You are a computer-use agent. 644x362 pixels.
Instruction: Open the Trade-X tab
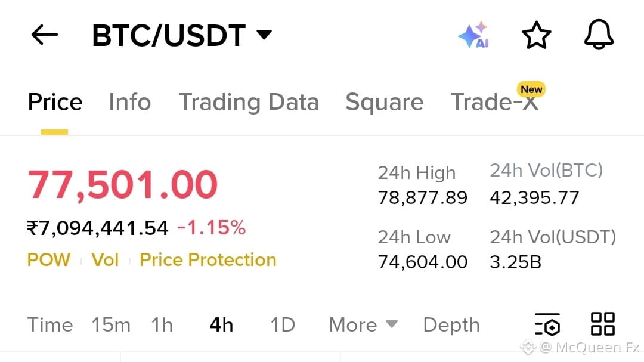point(494,102)
